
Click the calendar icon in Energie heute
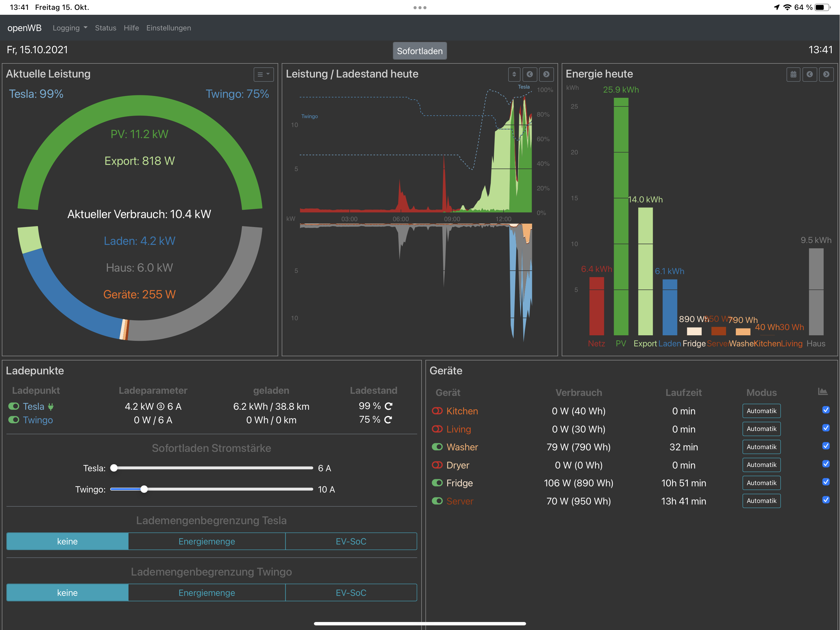(x=793, y=74)
